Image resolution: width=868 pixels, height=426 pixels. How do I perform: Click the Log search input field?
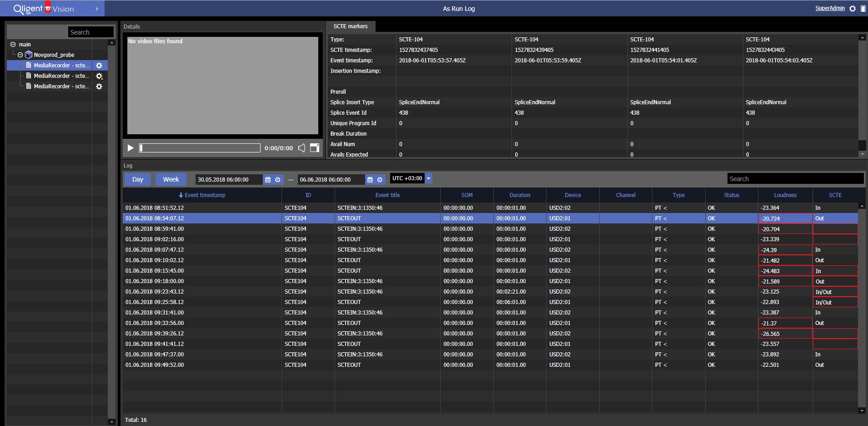coord(795,179)
